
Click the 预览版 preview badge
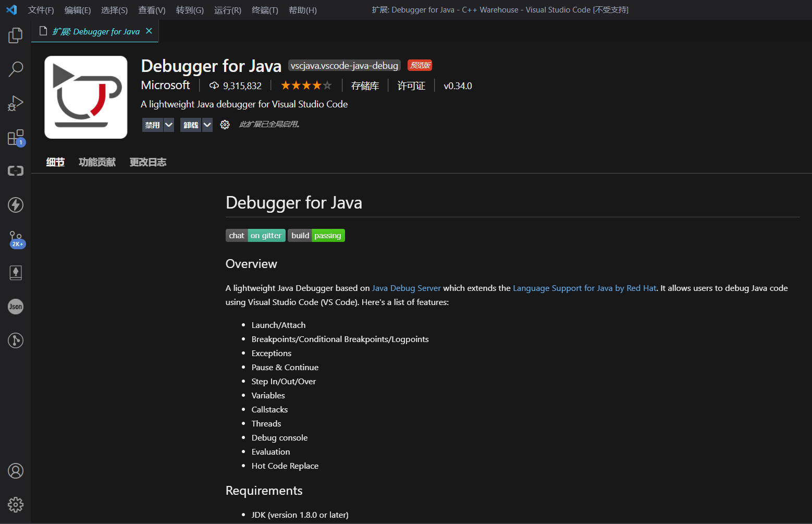(420, 65)
